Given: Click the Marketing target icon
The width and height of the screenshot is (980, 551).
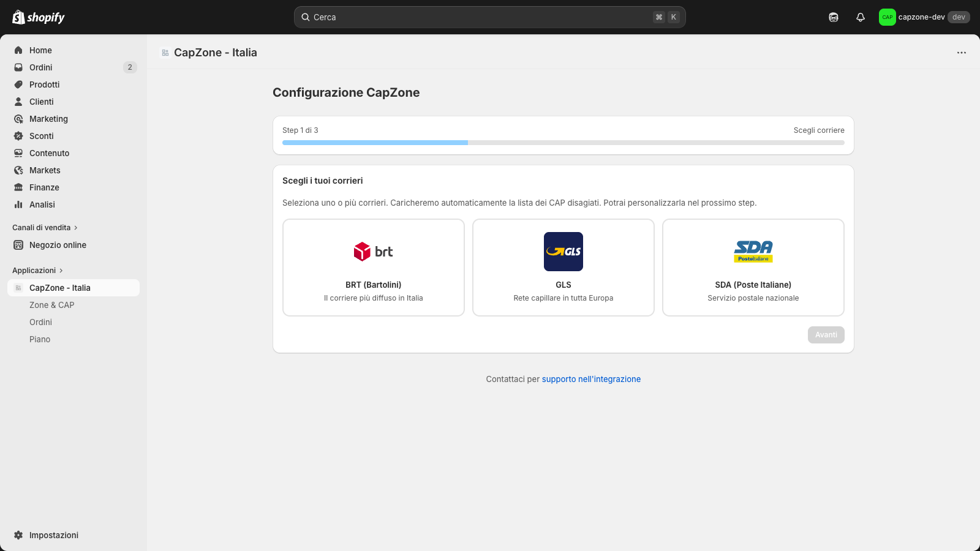Looking at the screenshot, I should 18,119.
